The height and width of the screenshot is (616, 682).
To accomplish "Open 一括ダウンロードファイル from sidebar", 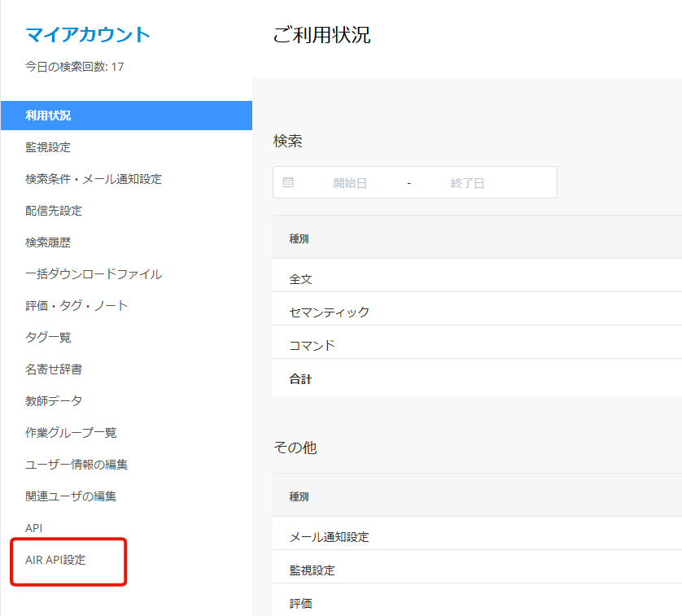I will (x=94, y=274).
